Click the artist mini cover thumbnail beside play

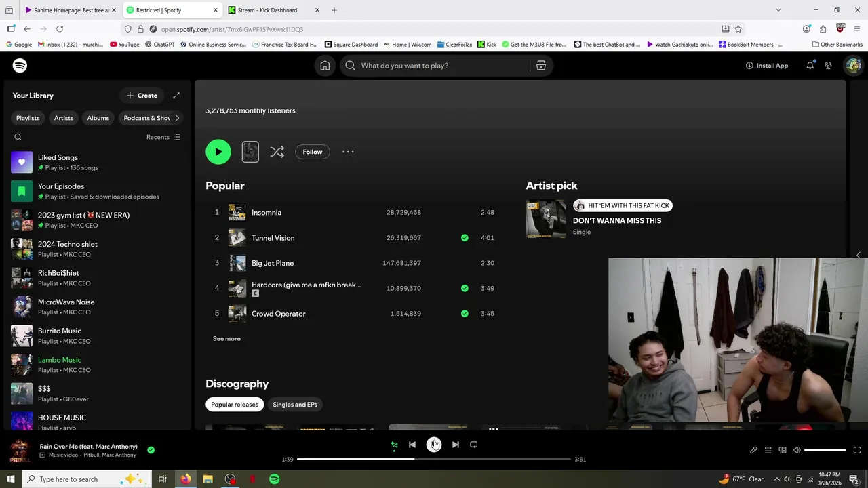250,152
